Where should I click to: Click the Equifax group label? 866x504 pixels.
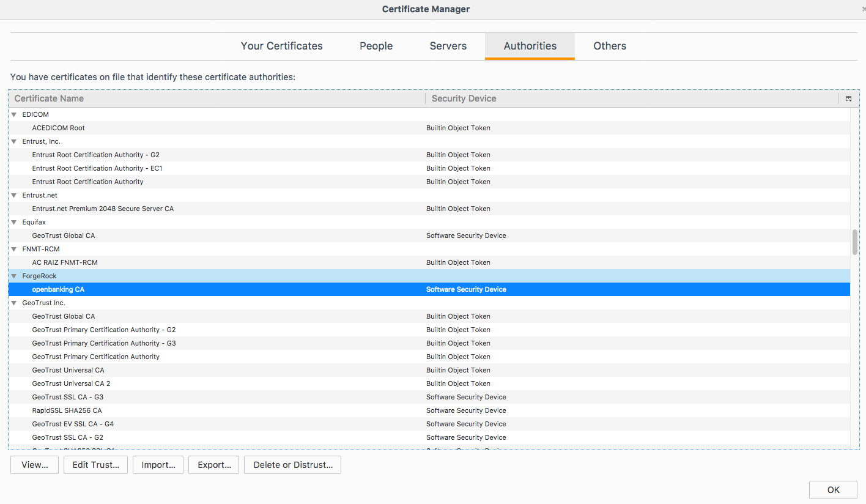click(34, 222)
